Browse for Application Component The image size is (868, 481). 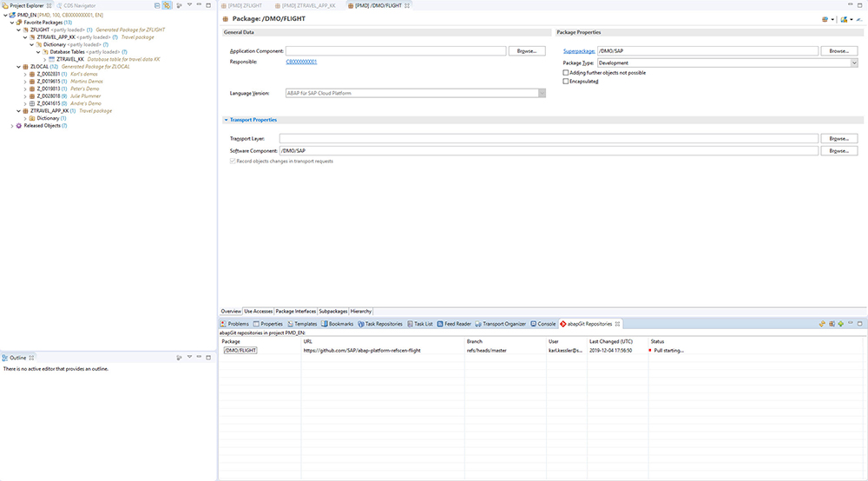[527, 51]
